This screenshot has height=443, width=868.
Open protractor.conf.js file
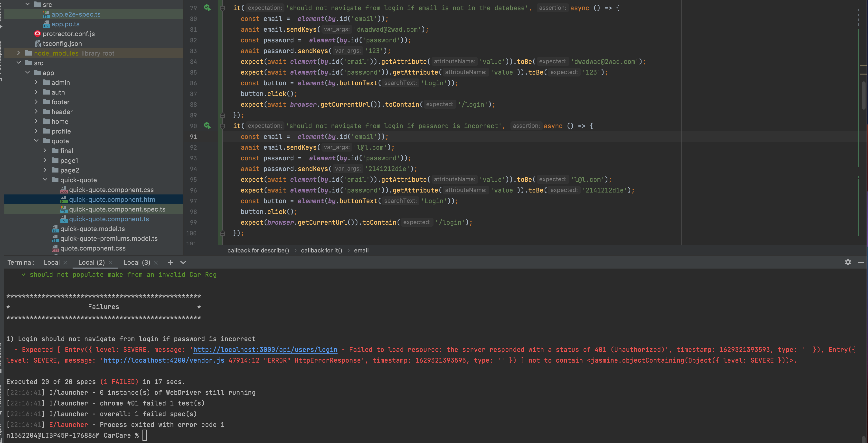[69, 34]
